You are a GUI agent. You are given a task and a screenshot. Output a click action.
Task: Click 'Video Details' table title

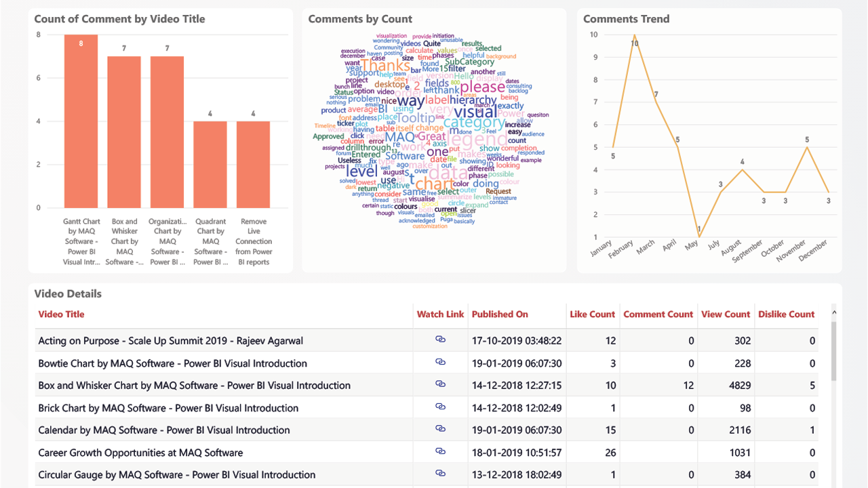tap(68, 293)
